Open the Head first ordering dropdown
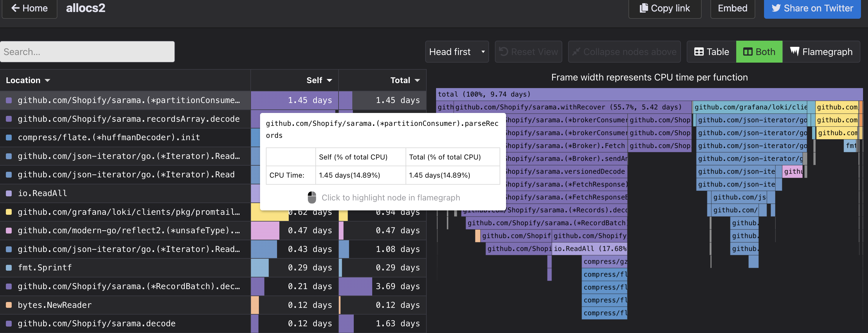This screenshot has height=333, width=868. tap(457, 52)
